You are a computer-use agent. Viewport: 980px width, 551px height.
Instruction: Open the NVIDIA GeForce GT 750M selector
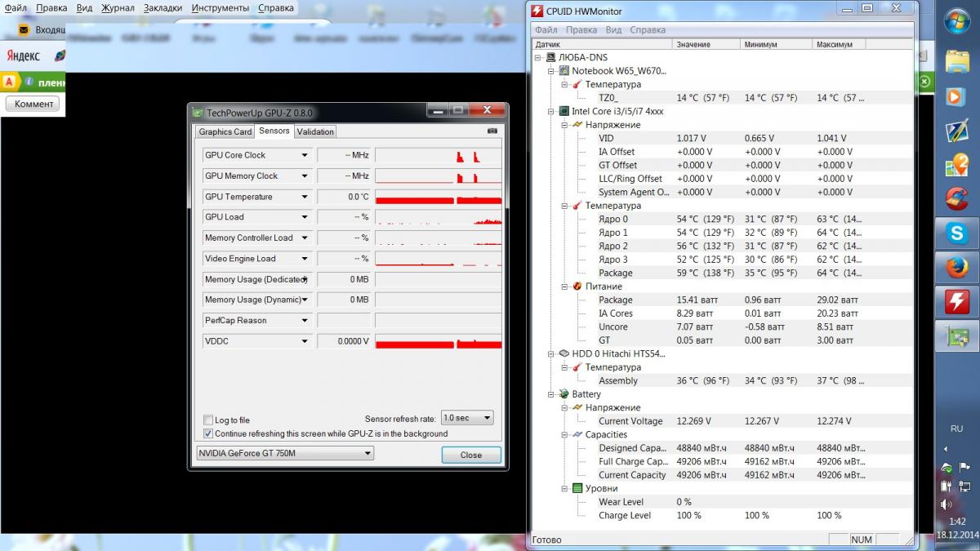pos(285,453)
